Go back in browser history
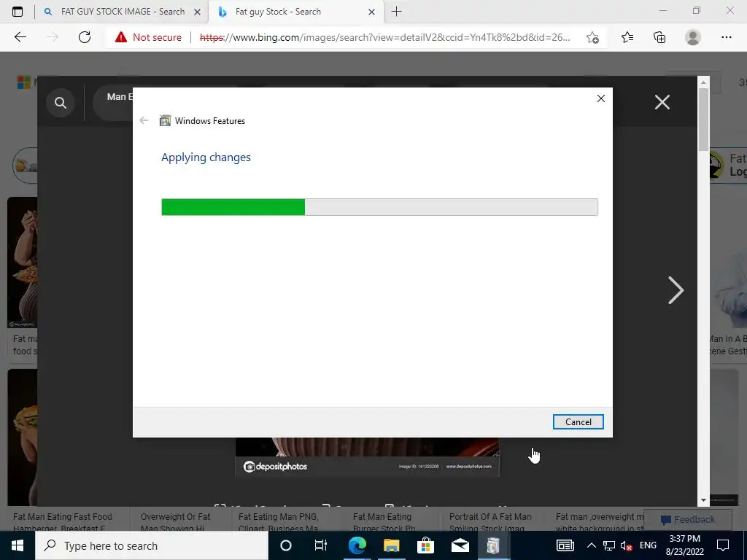The width and height of the screenshot is (747, 560). coord(20,37)
